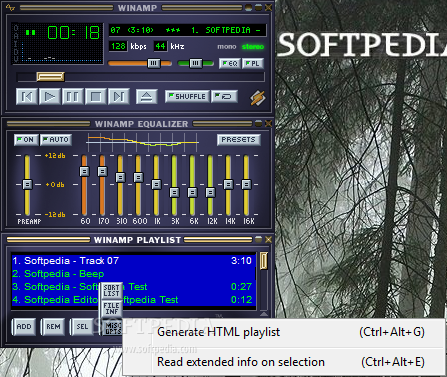
Task: Click the equalizer curve graph display
Action: 142,142
